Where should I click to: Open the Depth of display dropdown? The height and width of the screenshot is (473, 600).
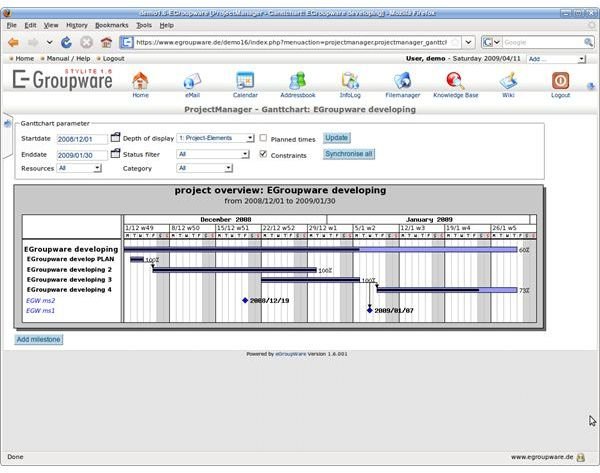215,138
